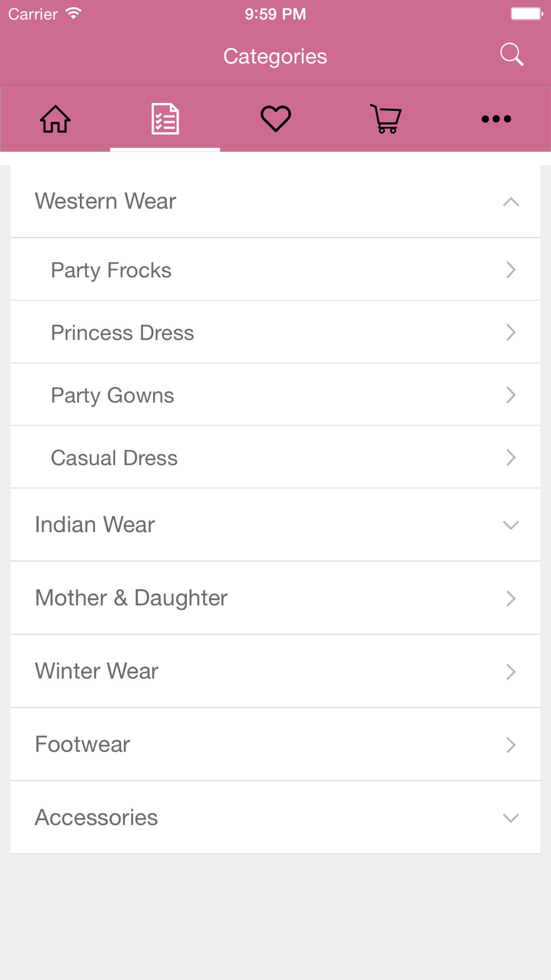The height and width of the screenshot is (980, 551).
Task: Open the wishlist heart icon
Action: 275,119
